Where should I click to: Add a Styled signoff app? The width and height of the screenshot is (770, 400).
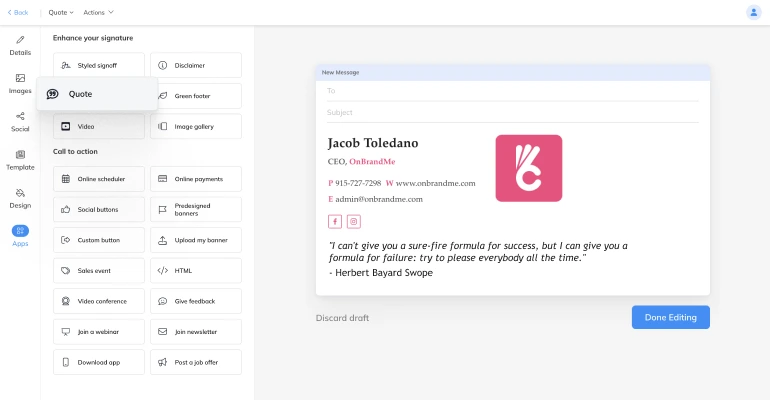(99, 65)
